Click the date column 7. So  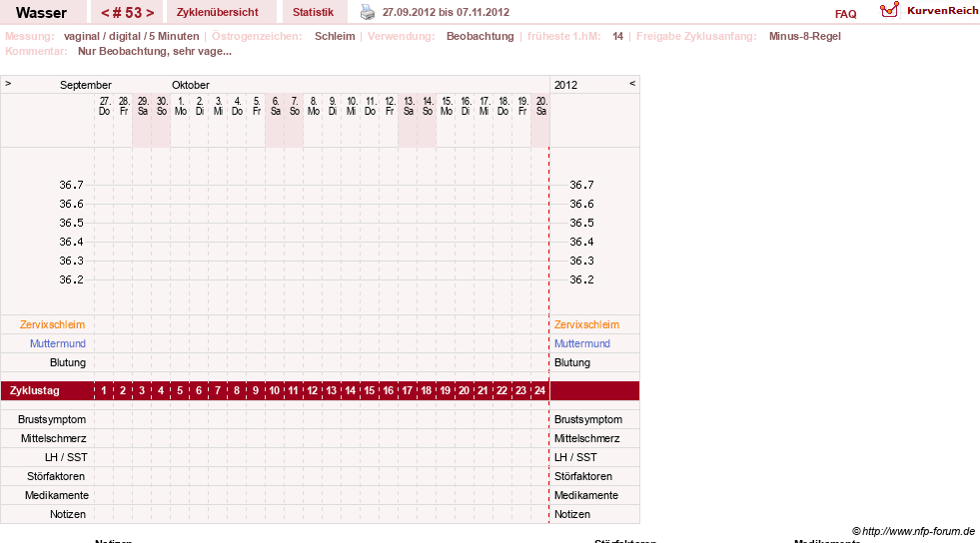295,106
